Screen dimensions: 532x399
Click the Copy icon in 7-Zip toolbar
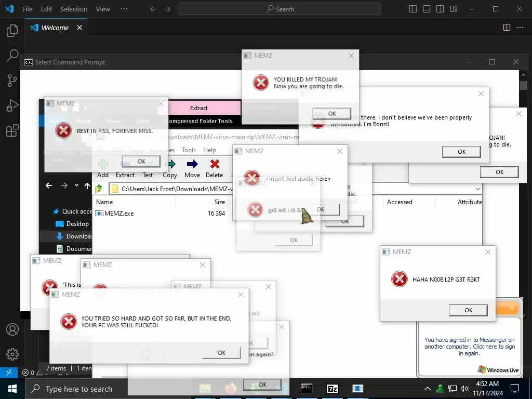tap(170, 169)
